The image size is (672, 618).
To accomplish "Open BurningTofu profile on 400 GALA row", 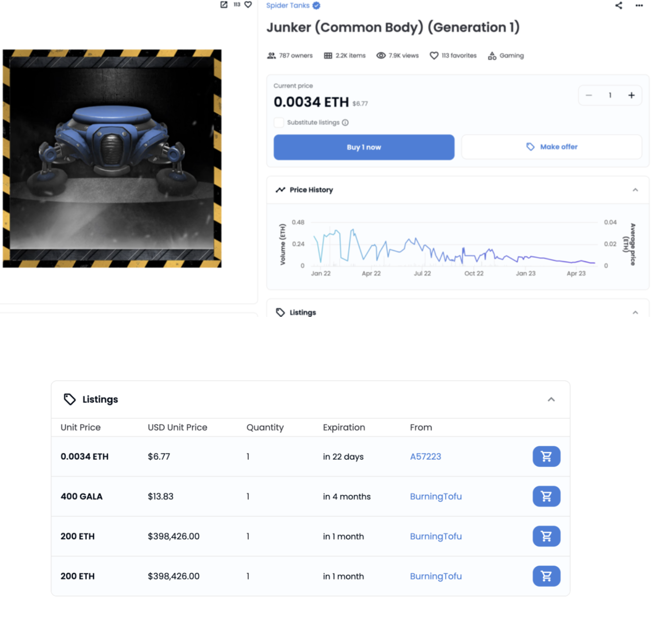I will [x=435, y=497].
